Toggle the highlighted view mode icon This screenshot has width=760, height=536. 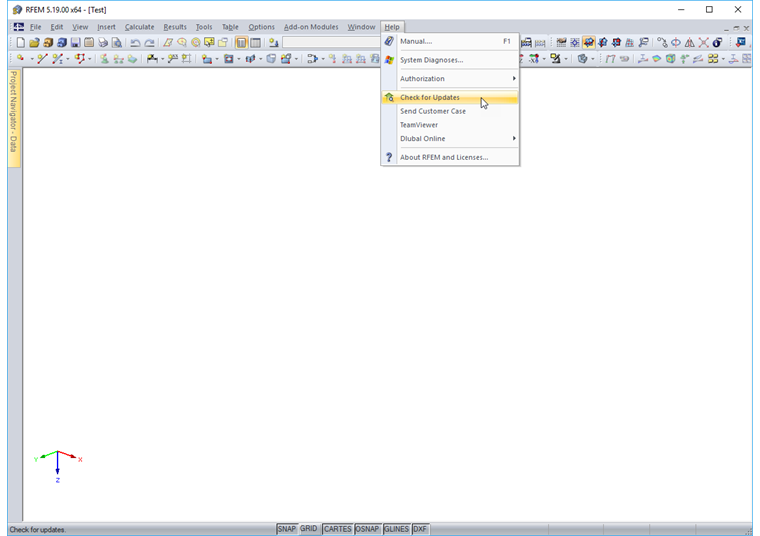tap(588, 43)
